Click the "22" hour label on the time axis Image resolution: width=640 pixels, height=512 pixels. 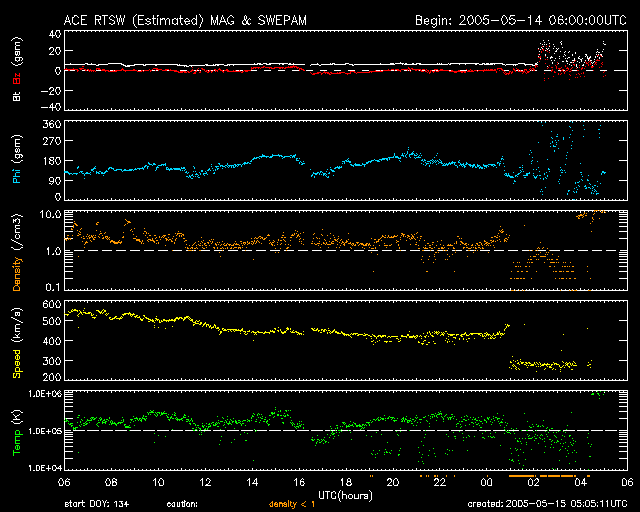click(440, 482)
